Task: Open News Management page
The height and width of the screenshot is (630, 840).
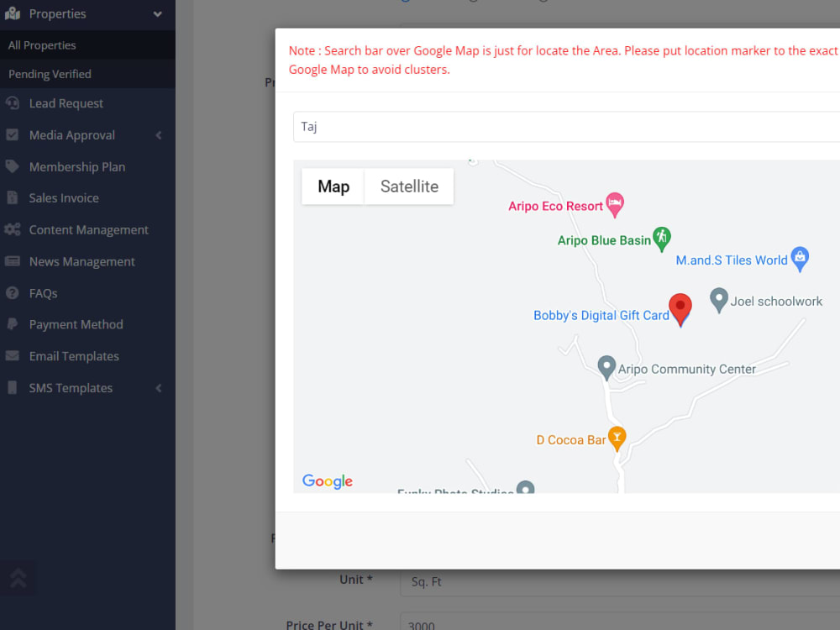Action: pyautogui.click(x=82, y=261)
